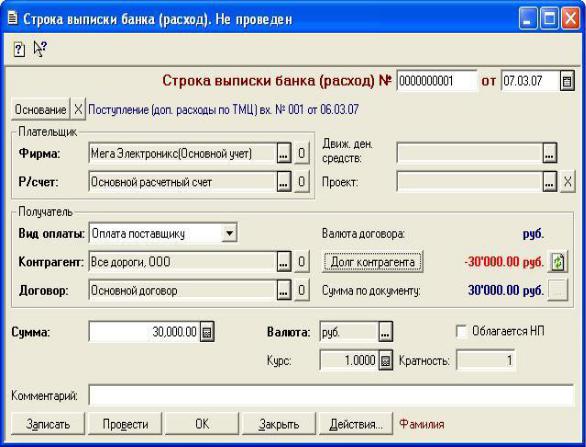
Task: Click into the Комментарий text field
Action: coord(331,395)
